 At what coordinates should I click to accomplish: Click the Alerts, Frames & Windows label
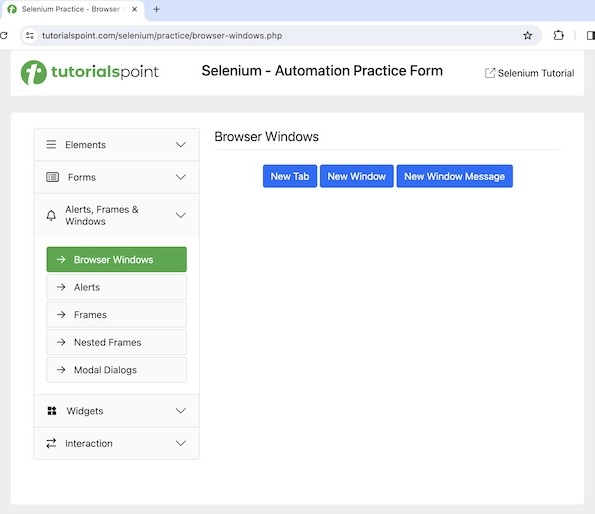(102, 215)
